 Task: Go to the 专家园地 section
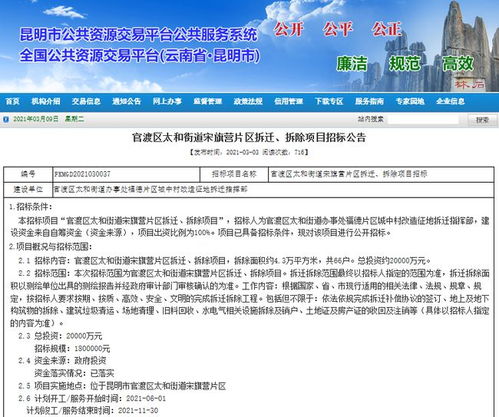(410, 101)
